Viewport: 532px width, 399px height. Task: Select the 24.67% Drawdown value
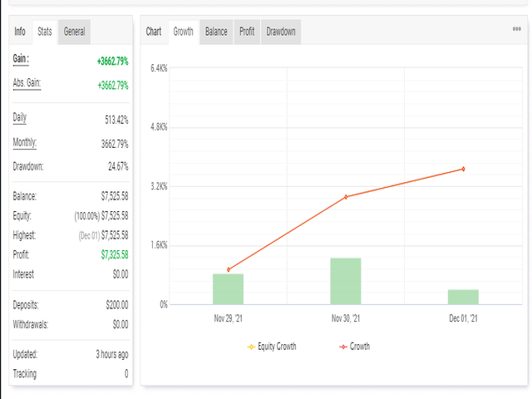tap(118, 166)
